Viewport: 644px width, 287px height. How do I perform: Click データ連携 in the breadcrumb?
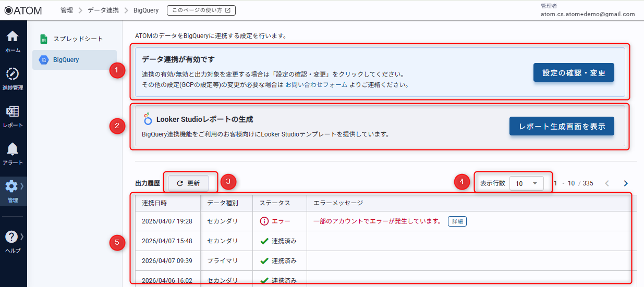coord(102,10)
